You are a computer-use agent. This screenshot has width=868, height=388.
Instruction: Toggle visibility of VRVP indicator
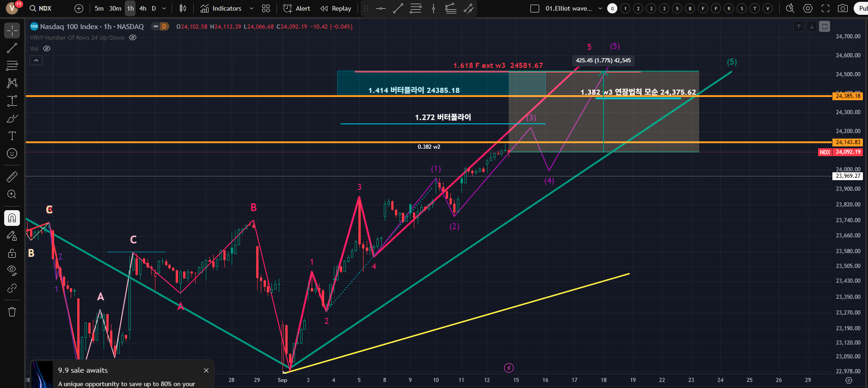click(133, 38)
